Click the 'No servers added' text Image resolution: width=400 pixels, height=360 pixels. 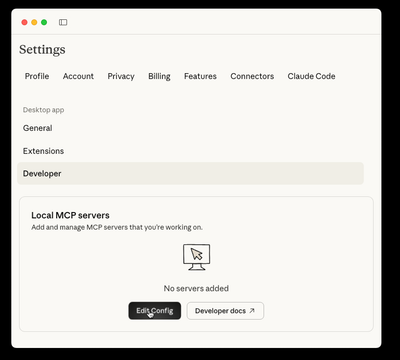[196, 288]
